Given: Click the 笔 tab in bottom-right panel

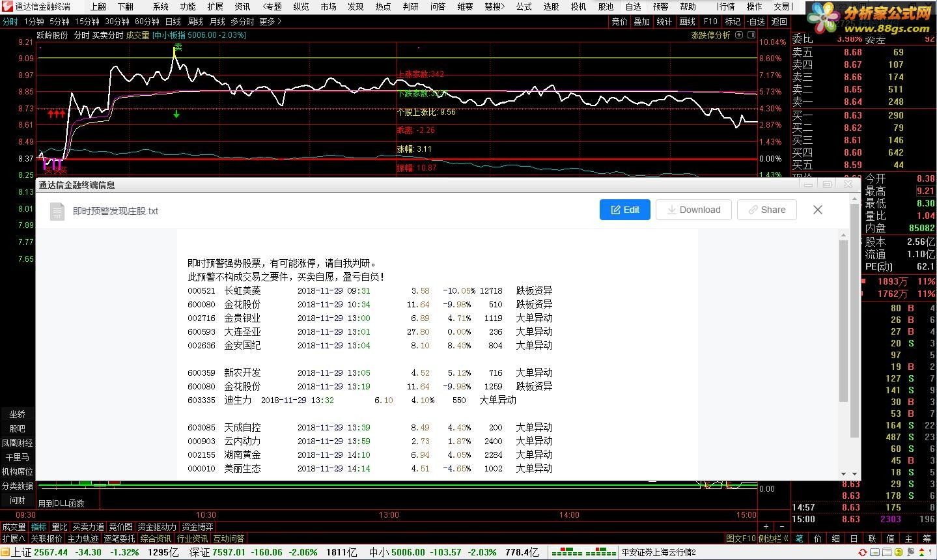Looking at the screenshot, I should pyautogui.click(x=799, y=539).
